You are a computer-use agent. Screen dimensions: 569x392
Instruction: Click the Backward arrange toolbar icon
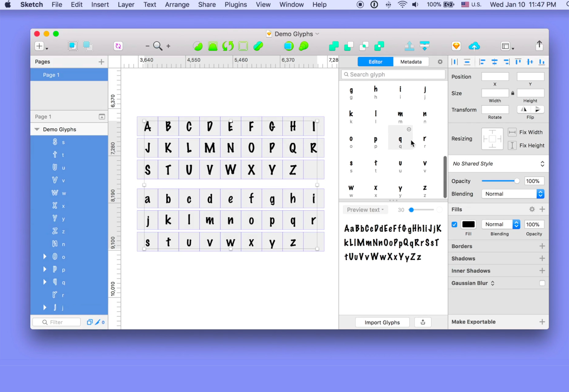(425, 46)
